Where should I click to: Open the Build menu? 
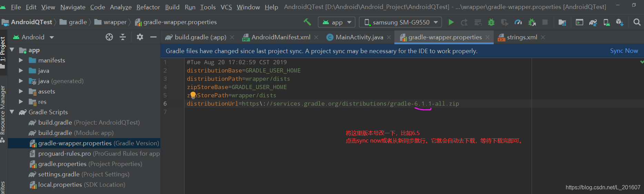(172, 7)
